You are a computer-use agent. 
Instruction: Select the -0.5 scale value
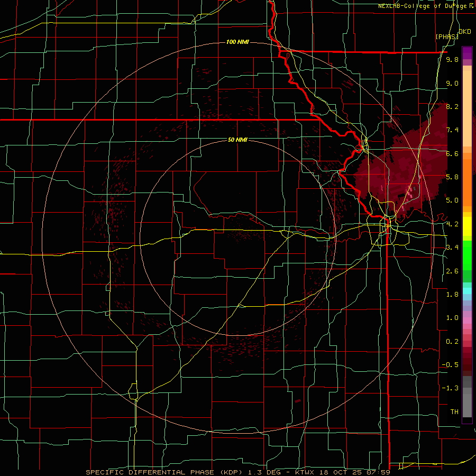click(x=450, y=365)
